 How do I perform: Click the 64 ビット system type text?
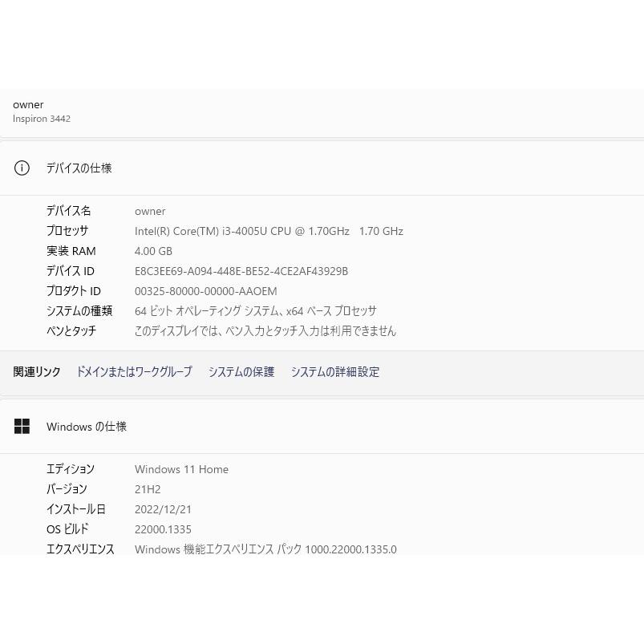(255, 311)
